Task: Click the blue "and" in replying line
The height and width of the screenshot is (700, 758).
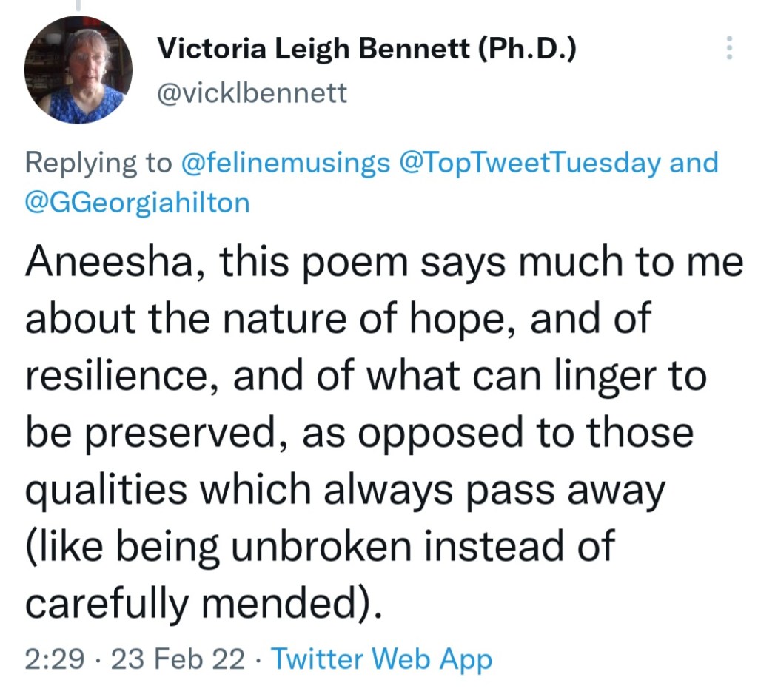Action: (x=694, y=163)
